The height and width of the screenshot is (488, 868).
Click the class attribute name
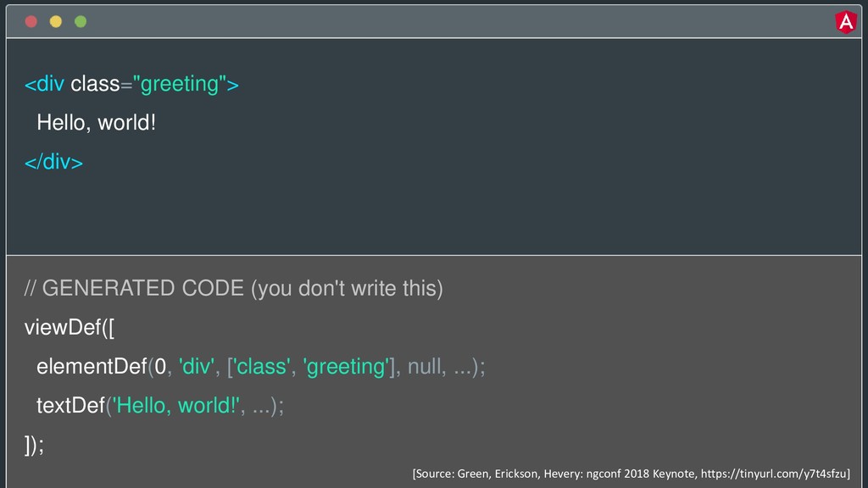[x=95, y=84]
